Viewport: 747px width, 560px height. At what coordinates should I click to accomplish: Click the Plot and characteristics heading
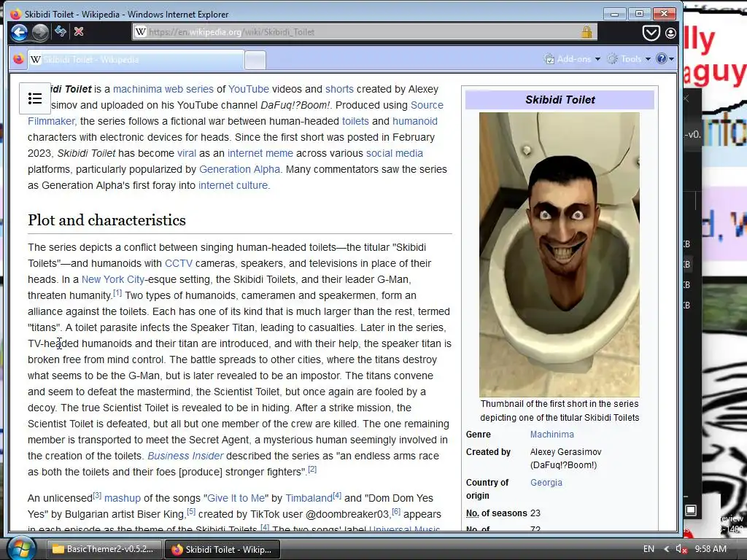(x=107, y=220)
